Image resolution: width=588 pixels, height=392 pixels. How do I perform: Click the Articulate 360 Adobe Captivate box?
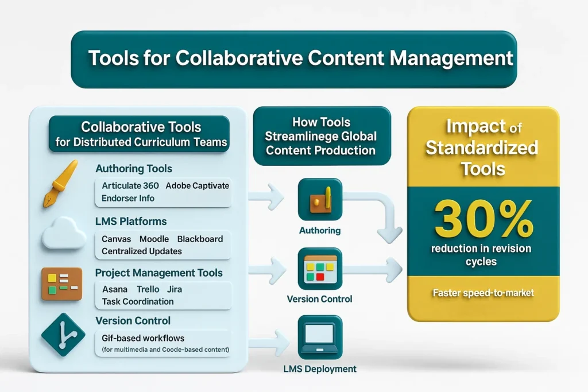point(164,192)
